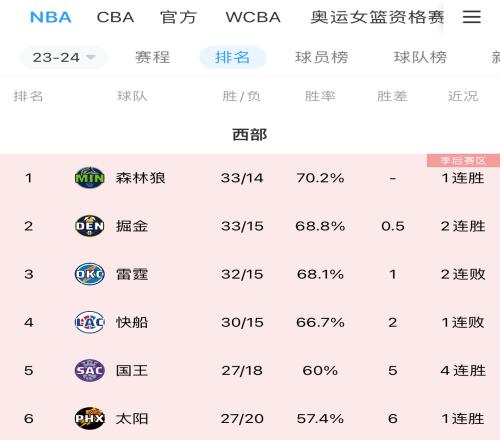Select the 排名 rankings sub-tab
This screenshot has height=440, width=500.
point(232,57)
